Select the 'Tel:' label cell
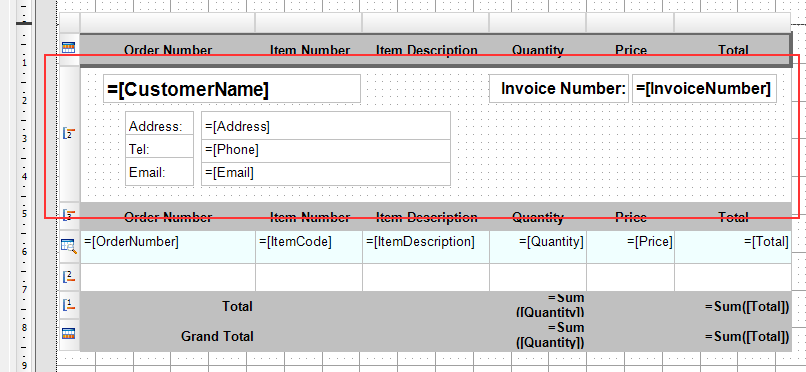806x372 pixels. coord(159,146)
